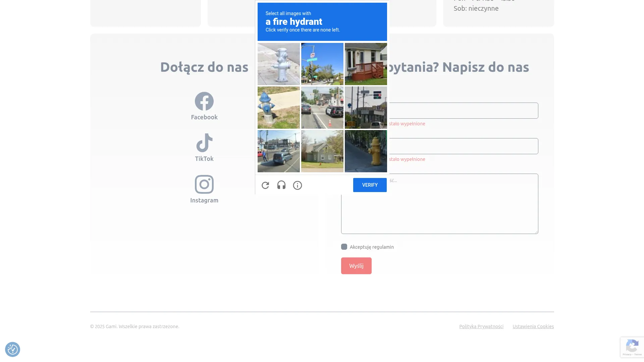This screenshot has width=644, height=362.
Task: Open the Instagram icon link
Action: click(204, 184)
